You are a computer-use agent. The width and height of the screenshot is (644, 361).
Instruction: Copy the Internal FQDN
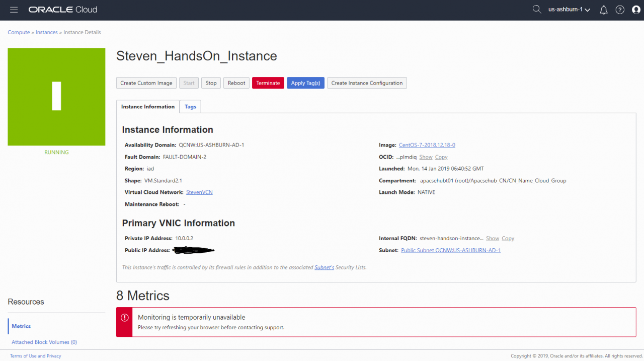508,239
